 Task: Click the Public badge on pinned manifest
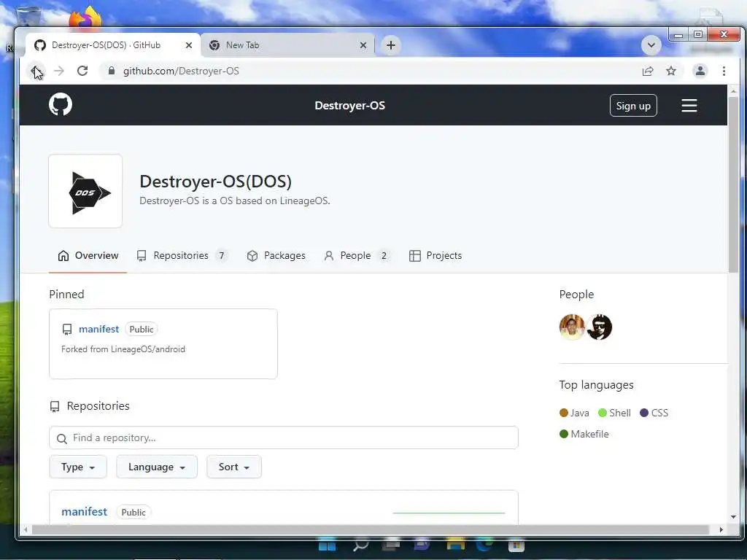142,329
